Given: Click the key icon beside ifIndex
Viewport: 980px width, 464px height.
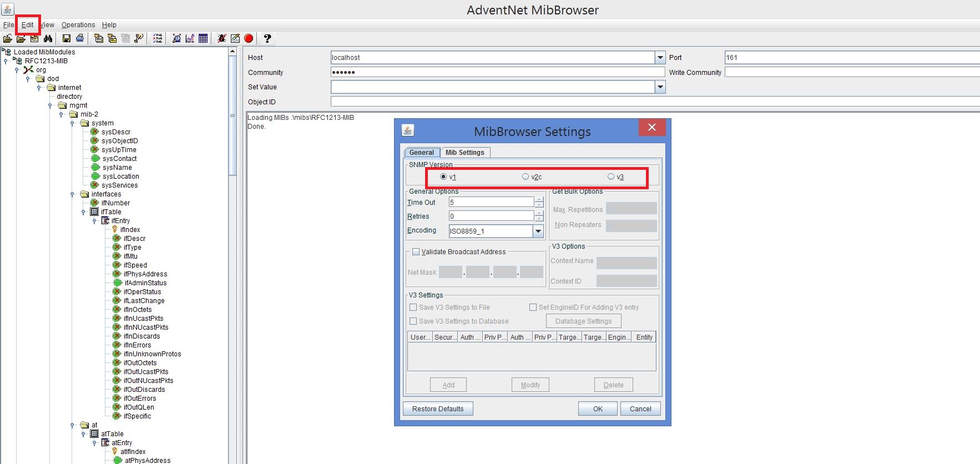Looking at the screenshot, I should 115,230.
